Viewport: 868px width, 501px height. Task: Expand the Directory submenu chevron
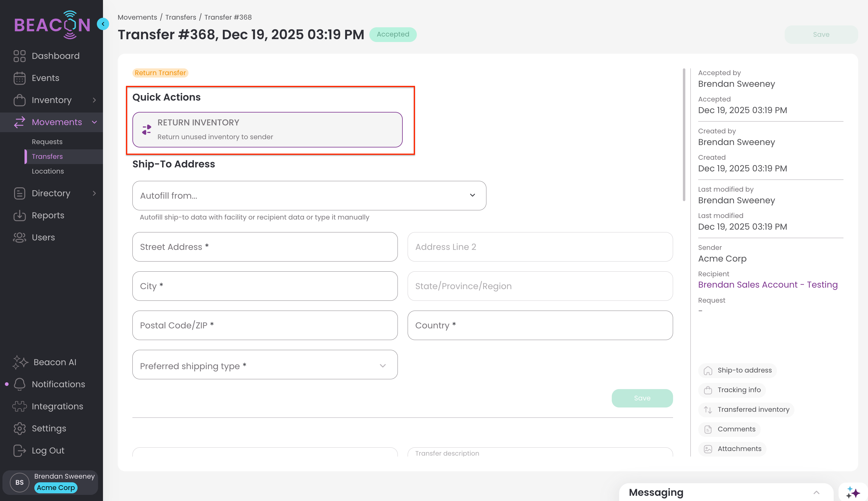(94, 193)
